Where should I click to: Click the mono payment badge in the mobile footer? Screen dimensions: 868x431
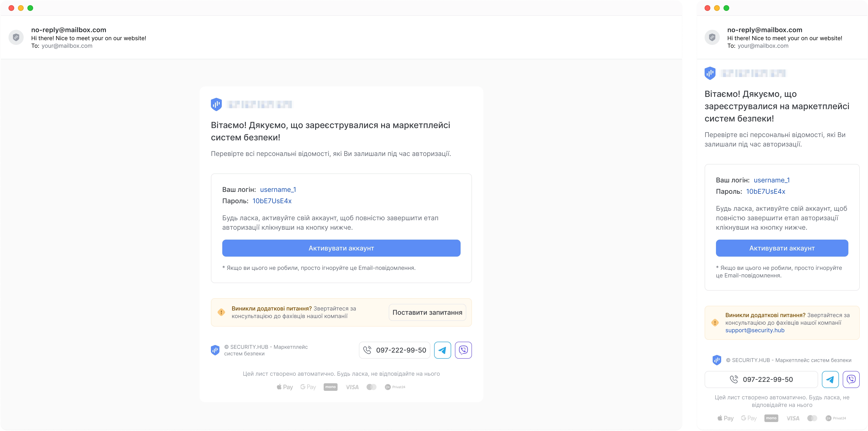click(x=771, y=418)
